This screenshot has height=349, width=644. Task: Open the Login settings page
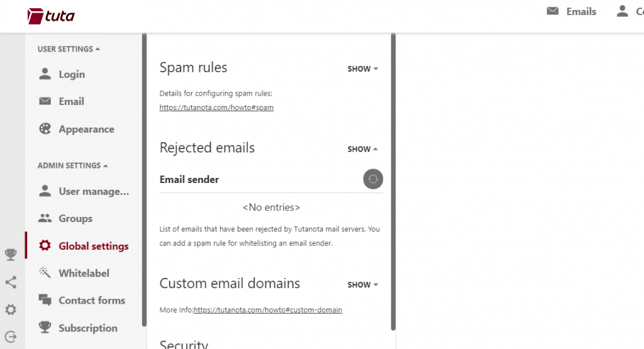point(71,74)
